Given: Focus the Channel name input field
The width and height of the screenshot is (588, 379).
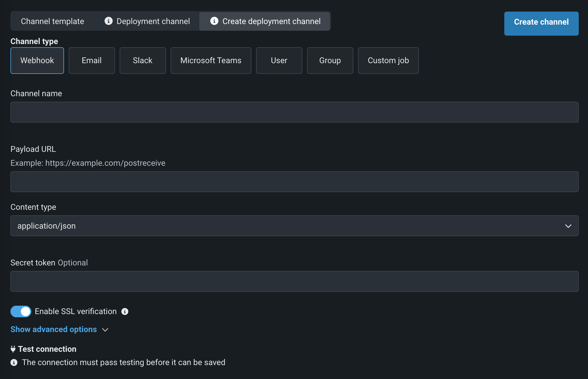Looking at the screenshot, I should click(x=294, y=112).
